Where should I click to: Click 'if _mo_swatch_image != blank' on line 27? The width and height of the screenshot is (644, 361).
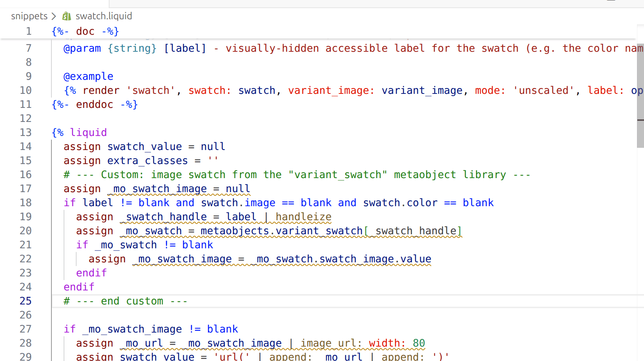pos(151,329)
